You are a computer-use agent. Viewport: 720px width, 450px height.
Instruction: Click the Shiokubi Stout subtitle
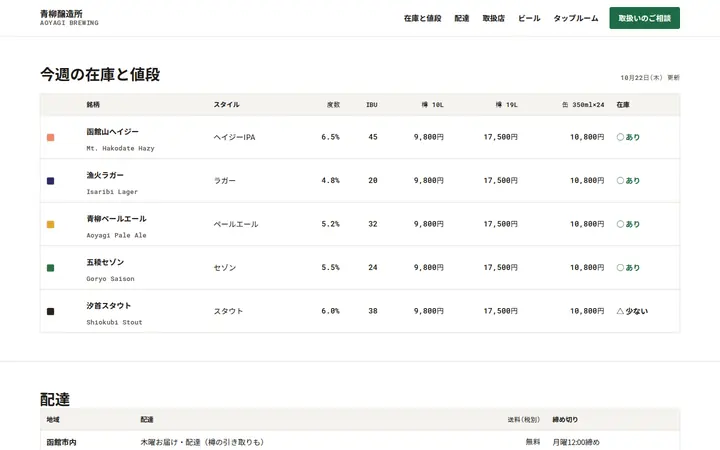pyautogui.click(x=114, y=322)
